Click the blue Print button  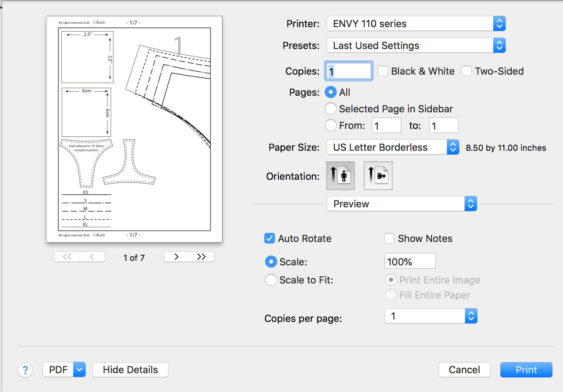click(526, 370)
